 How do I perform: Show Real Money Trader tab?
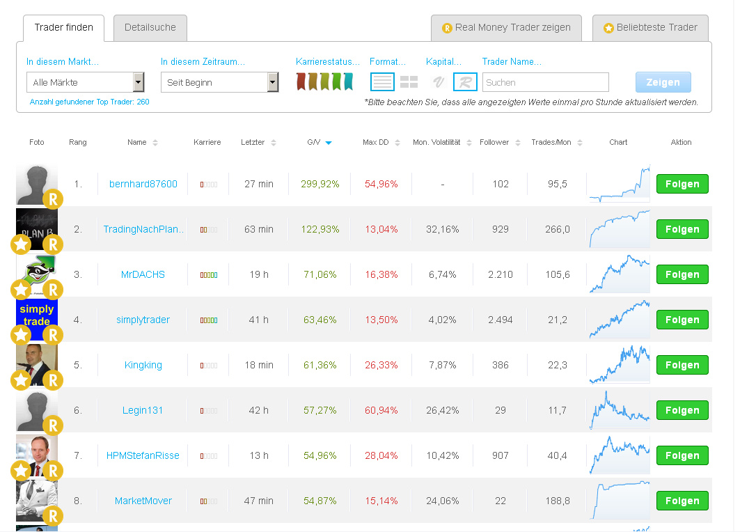(506, 28)
